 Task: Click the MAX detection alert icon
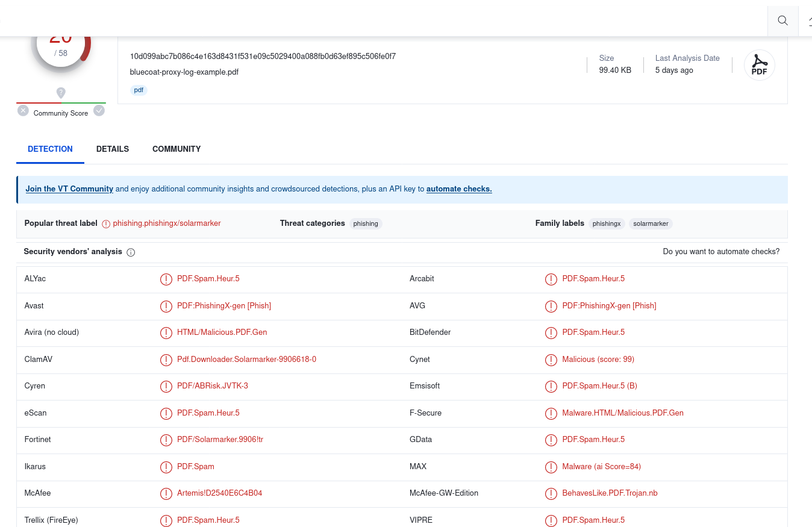click(551, 467)
